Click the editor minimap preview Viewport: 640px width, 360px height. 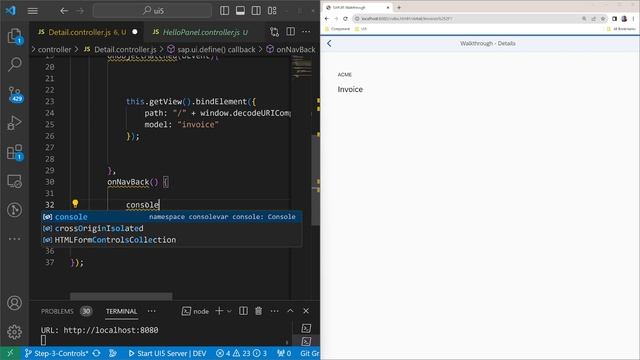pyautogui.click(x=301, y=67)
